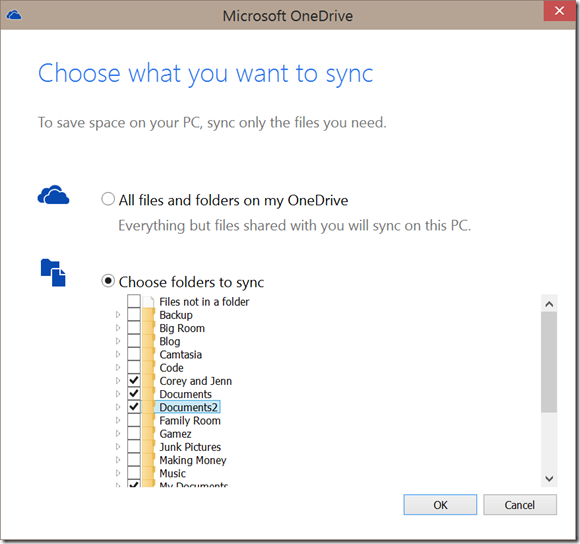
Task: Check the Junk Pictures checkbox
Action: tap(134, 446)
